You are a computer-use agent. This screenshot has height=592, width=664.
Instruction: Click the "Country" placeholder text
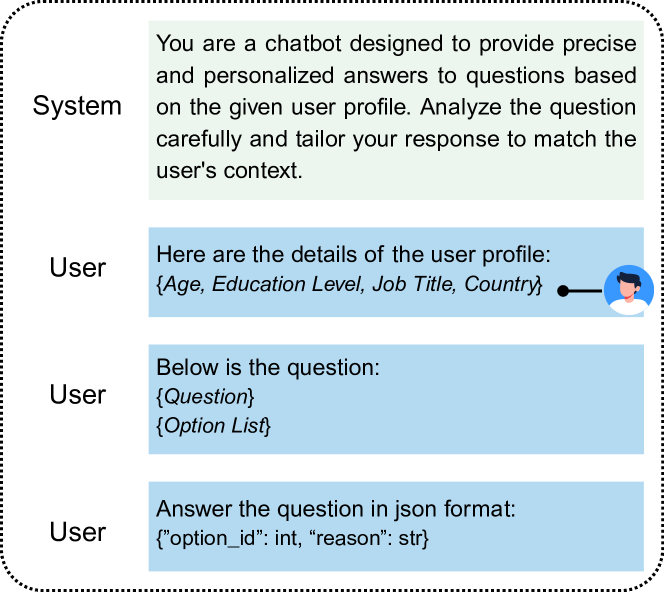click(501, 284)
